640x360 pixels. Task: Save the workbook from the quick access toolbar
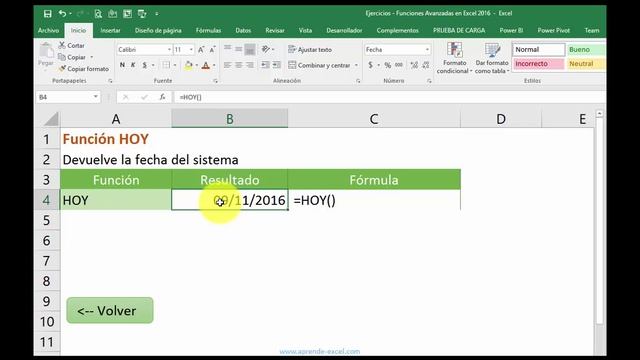(47, 14)
